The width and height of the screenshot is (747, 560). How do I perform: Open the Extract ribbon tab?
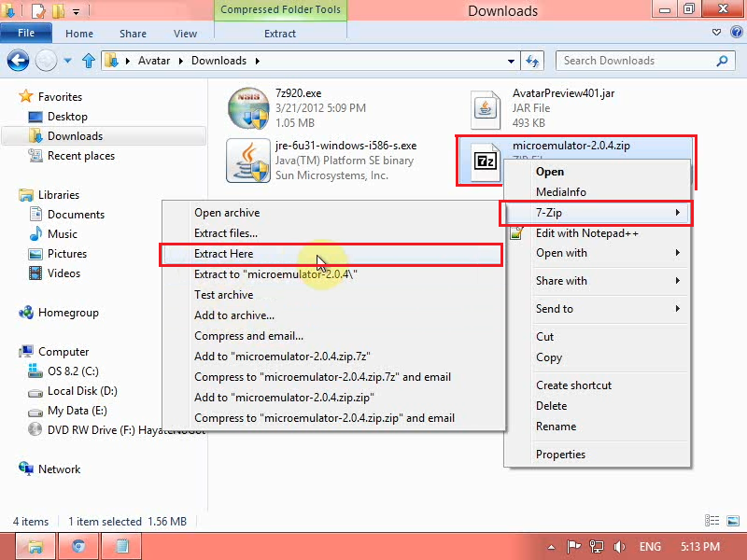pyautogui.click(x=280, y=34)
